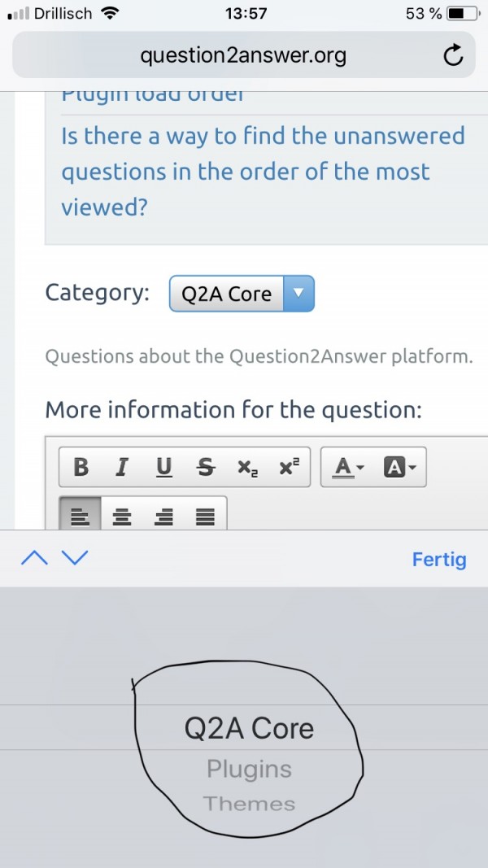488x868 pixels.
Task: Tap Fertig to dismiss picker
Action: [439, 559]
